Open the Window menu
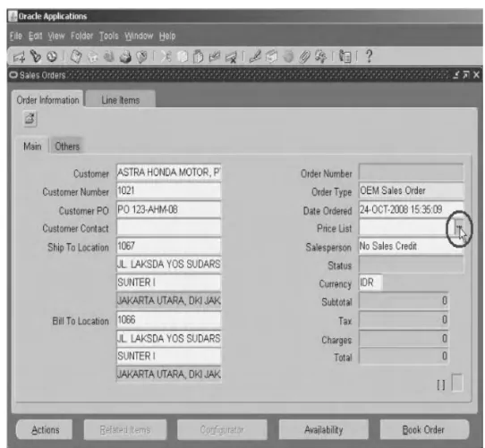 (139, 36)
